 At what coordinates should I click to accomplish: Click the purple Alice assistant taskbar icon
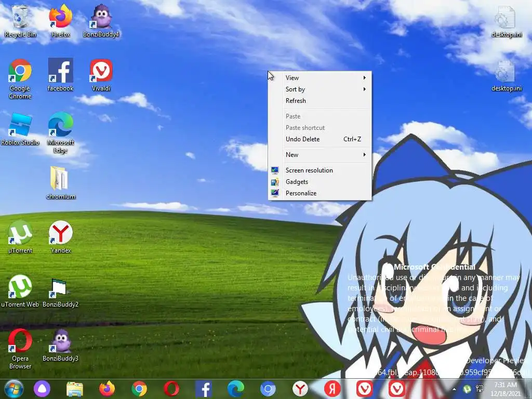(42, 389)
